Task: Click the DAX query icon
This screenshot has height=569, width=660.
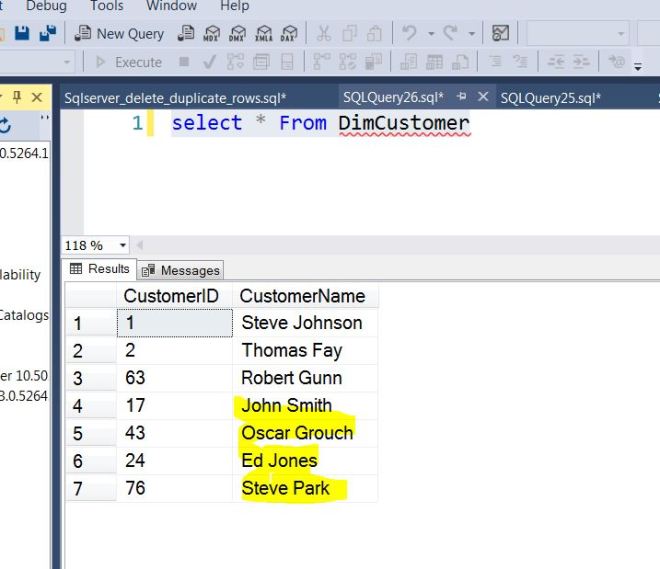Action: 288,34
